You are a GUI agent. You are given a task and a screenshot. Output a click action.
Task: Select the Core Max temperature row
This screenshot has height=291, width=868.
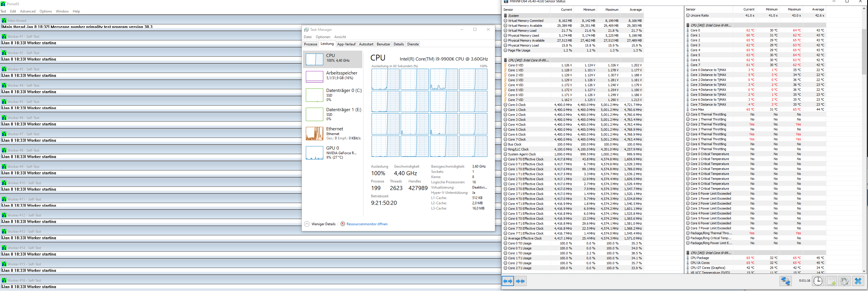[755, 109]
